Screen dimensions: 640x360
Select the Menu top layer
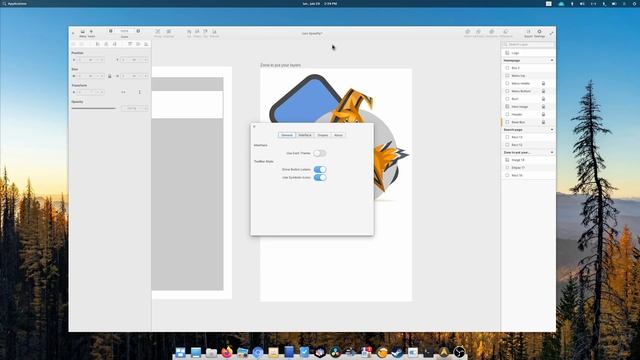(528, 76)
